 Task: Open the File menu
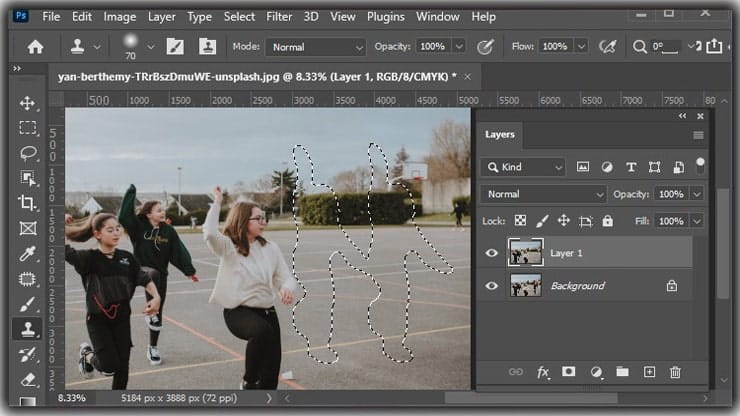tap(51, 17)
